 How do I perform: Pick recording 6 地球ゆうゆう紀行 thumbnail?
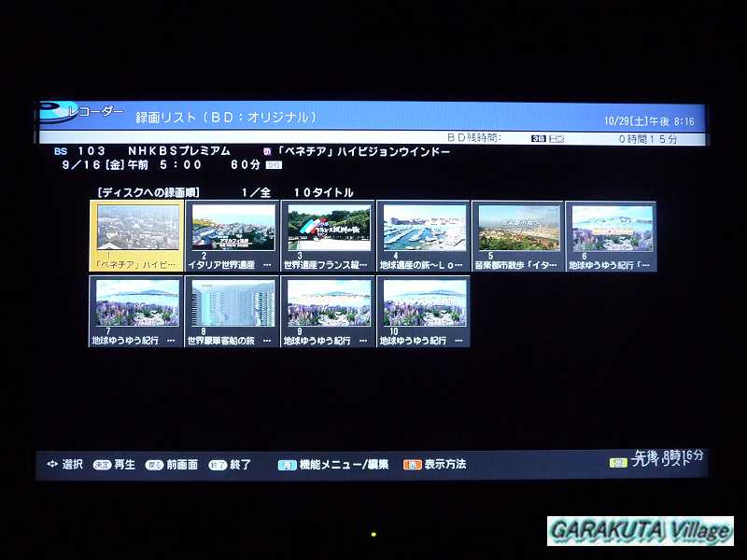click(612, 230)
